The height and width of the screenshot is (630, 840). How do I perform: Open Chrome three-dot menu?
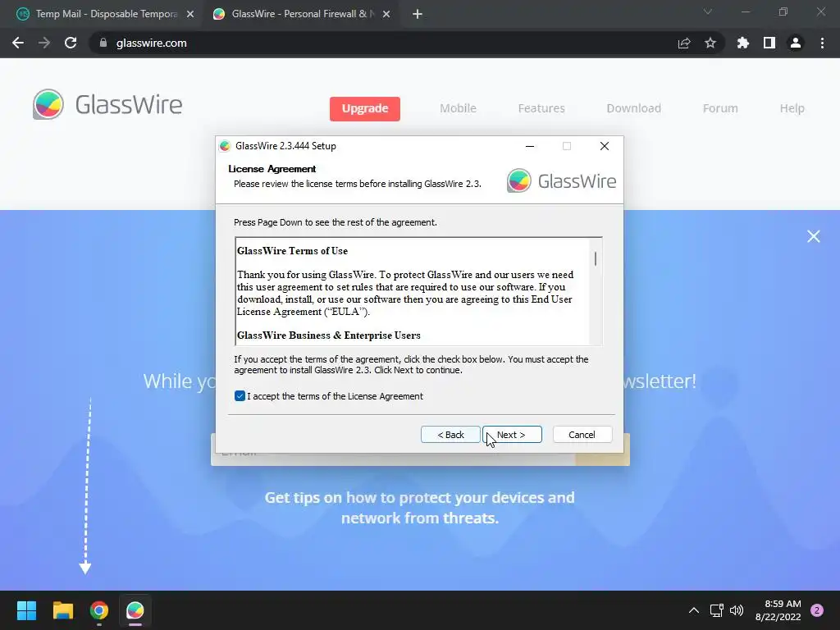click(x=822, y=43)
